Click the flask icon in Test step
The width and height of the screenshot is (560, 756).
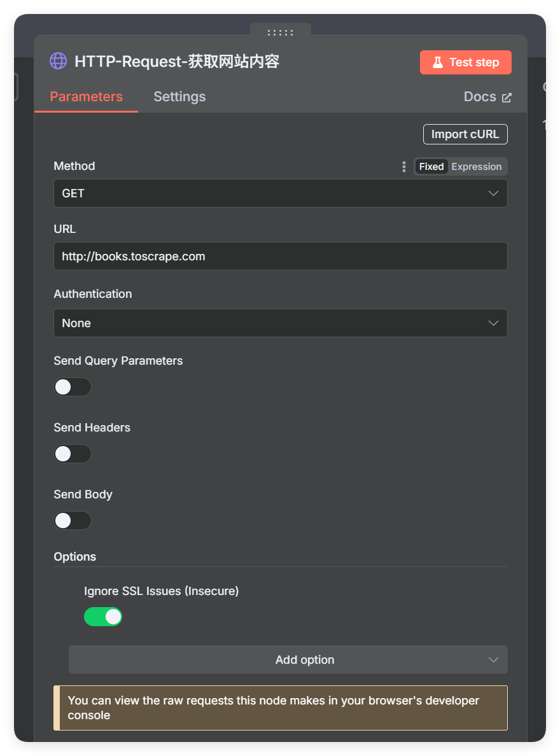[x=437, y=62]
